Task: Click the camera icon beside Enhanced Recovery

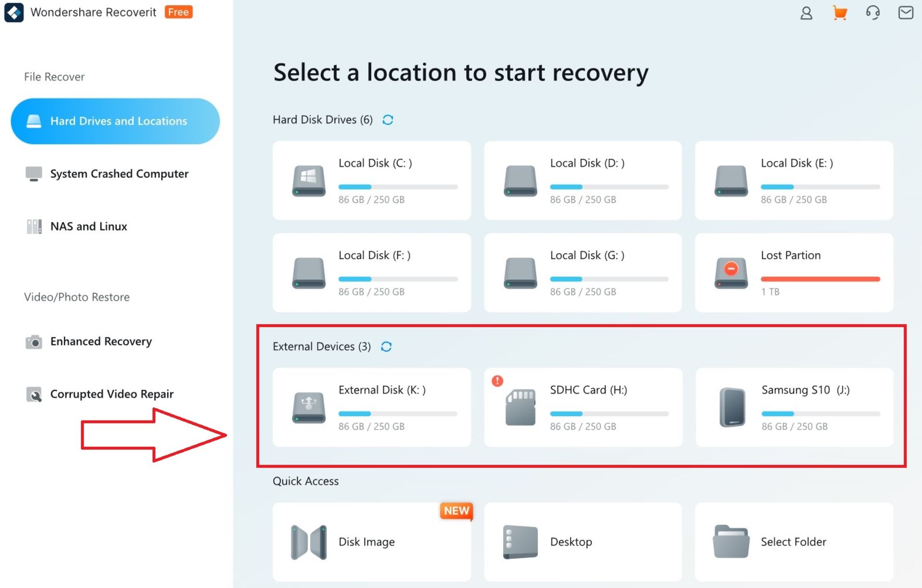Action: (x=34, y=342)
